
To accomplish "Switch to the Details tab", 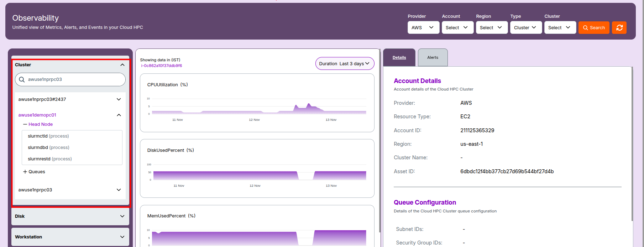I will tap(399, 57).
